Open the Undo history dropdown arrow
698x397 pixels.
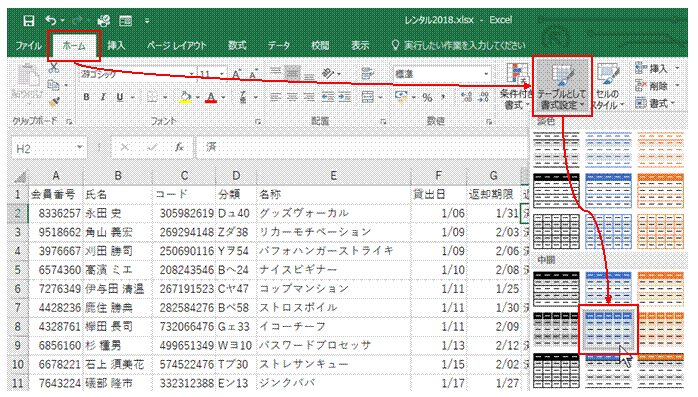coord(63,21)
